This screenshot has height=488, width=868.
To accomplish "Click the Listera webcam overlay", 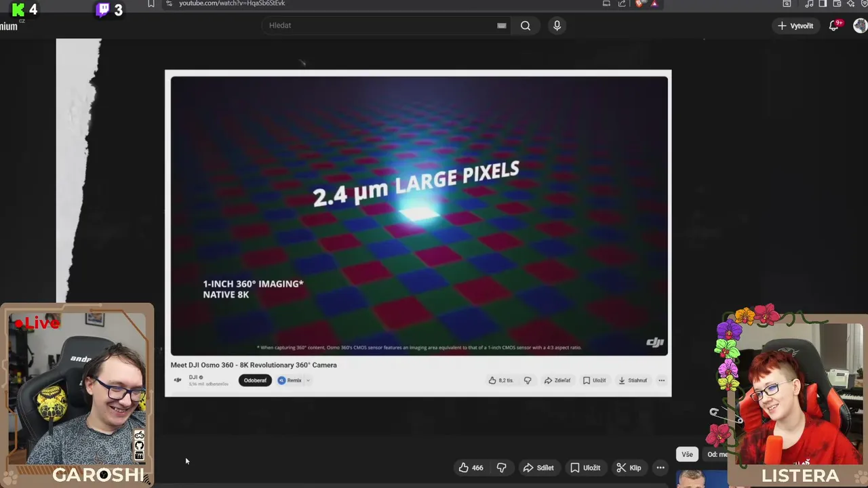I will point(799,400).
